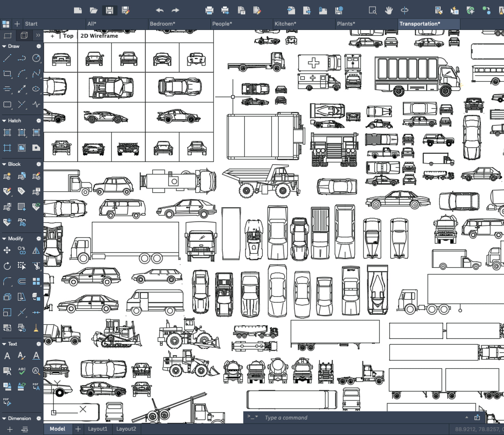The height and width of the screenshot is (435, 504).
Task: Click the Print icon in top toolbar
Action: click(x=209, y=10)
